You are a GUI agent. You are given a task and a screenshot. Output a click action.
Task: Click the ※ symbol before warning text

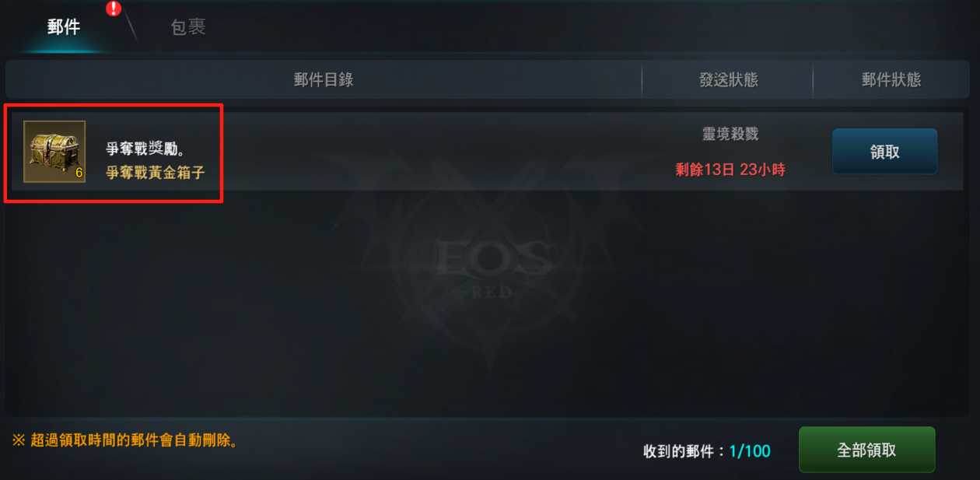point(19,440)
